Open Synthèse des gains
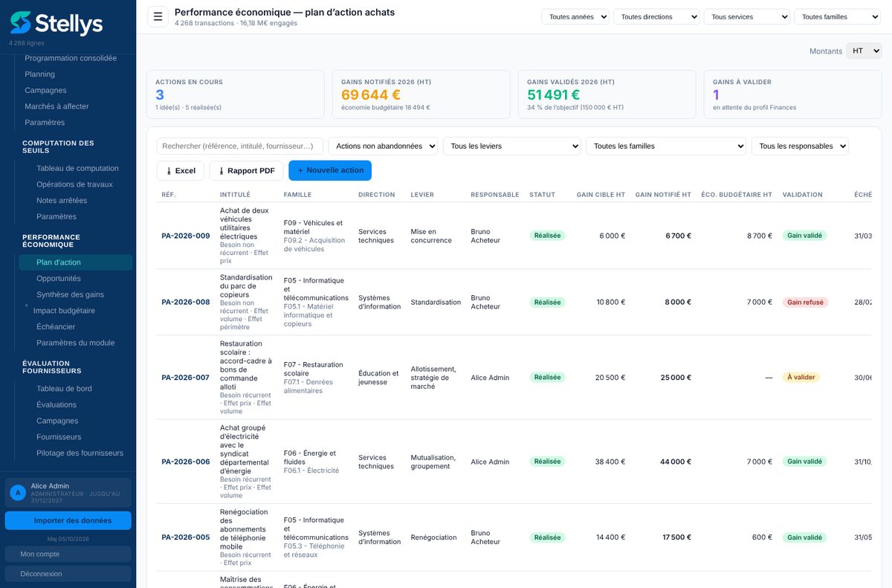 70,295
